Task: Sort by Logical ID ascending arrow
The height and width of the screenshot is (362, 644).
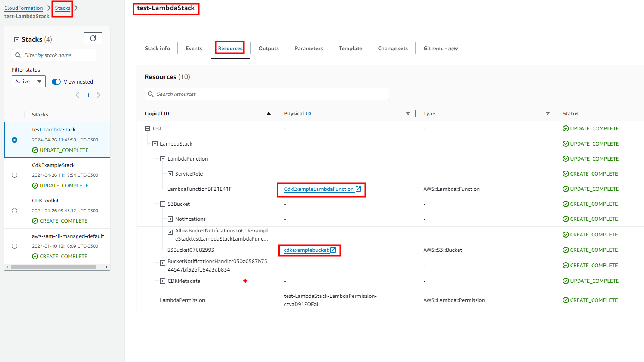Action: point(269,113)
